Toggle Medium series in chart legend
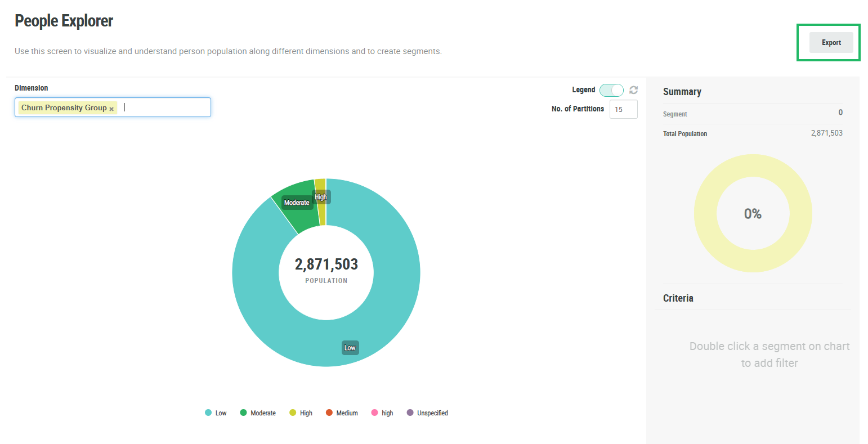The width and height of the screenshot is (868, 444). pos(342,413)
